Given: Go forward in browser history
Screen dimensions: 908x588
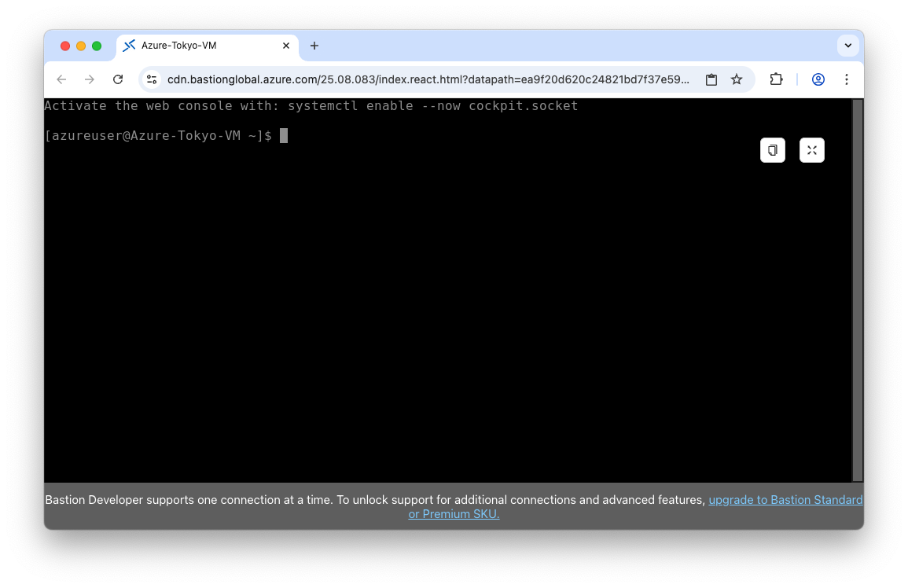Looking at the screenshot, I should (x=90, y=79).
